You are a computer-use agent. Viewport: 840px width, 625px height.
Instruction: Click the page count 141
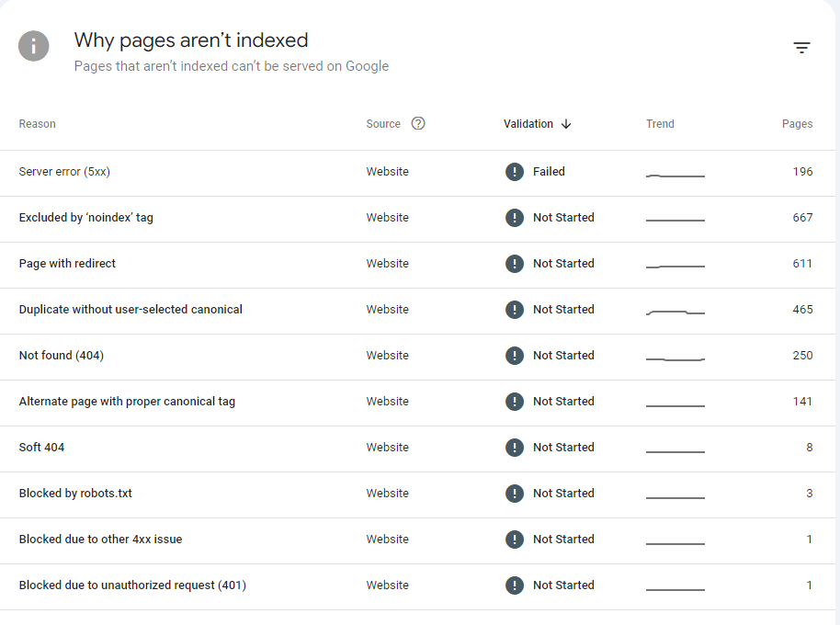point(802,402)
